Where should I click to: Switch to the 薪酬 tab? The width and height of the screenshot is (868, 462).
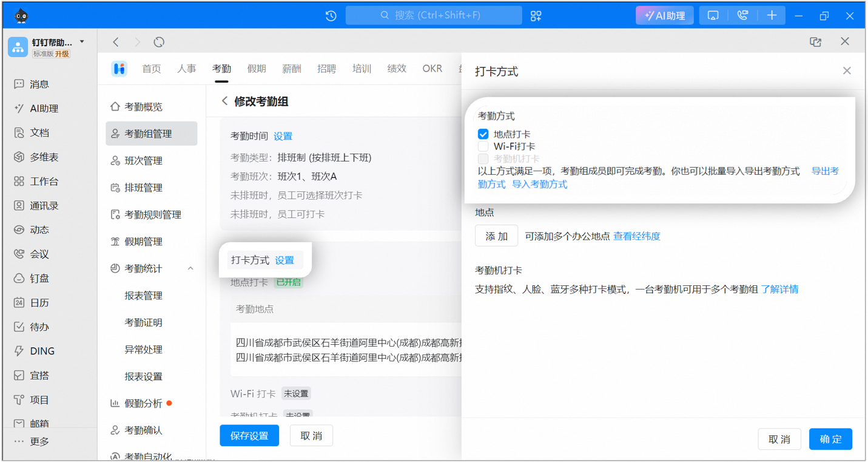point(292,69)
